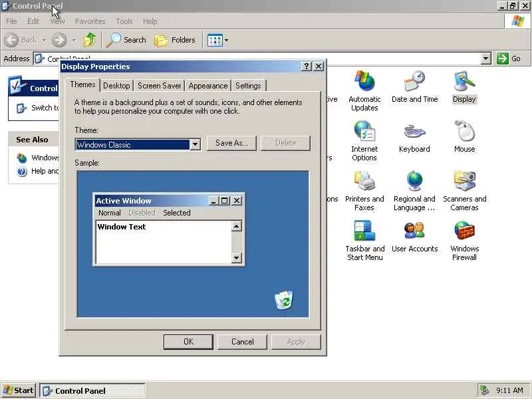Click the system tray network icon
This screenshot has height=399, width=532.
click(484, 390)
